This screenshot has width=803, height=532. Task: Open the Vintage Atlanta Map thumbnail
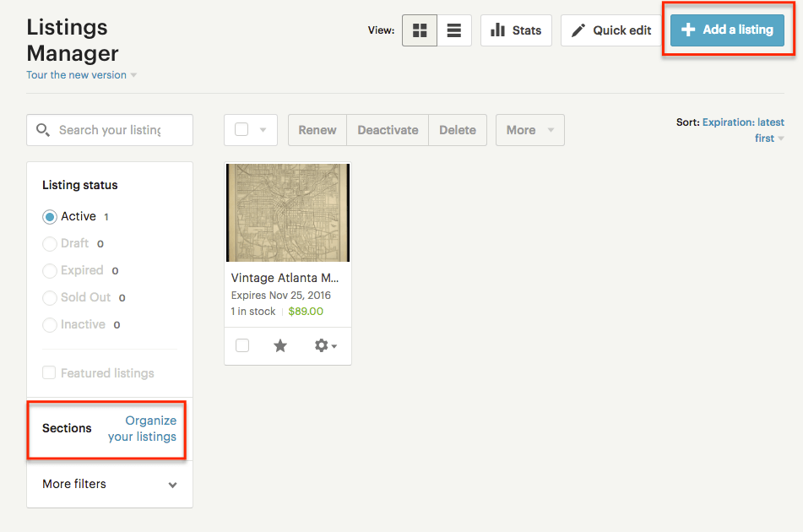click(x=287, y=213)
